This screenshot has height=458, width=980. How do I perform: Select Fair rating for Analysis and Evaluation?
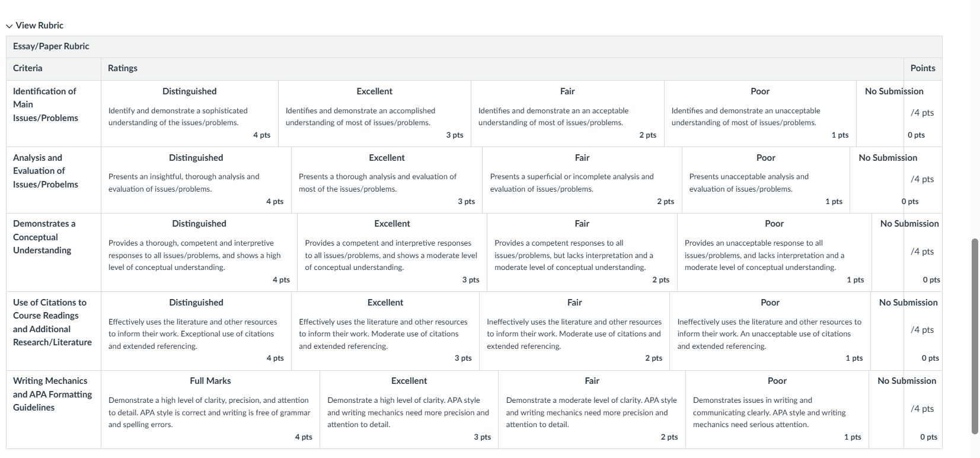click(582, 180)
